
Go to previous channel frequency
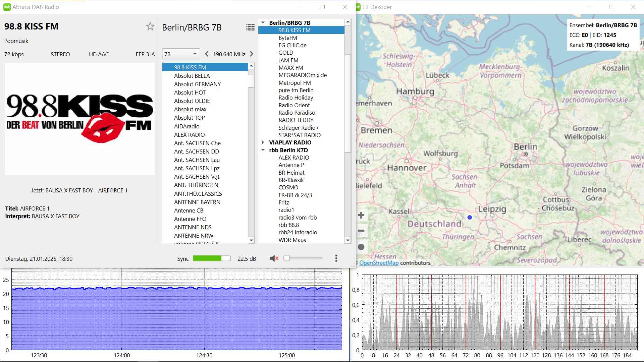(x=207, y=54)
